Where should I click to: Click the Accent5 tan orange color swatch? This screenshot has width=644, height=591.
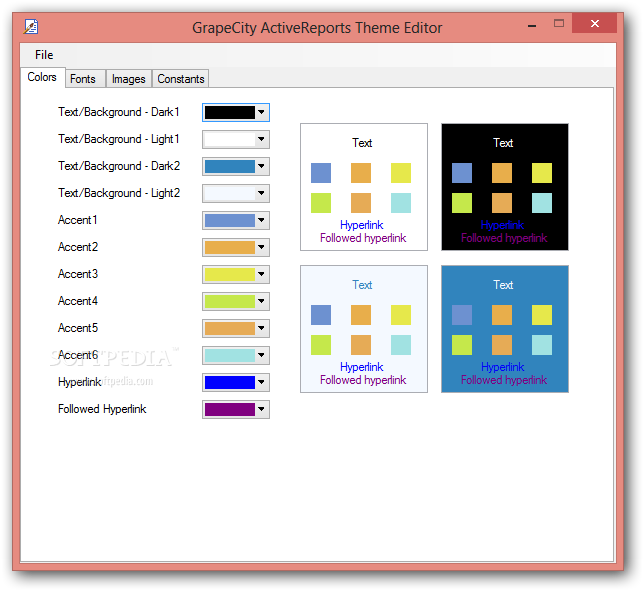point(230,328)
